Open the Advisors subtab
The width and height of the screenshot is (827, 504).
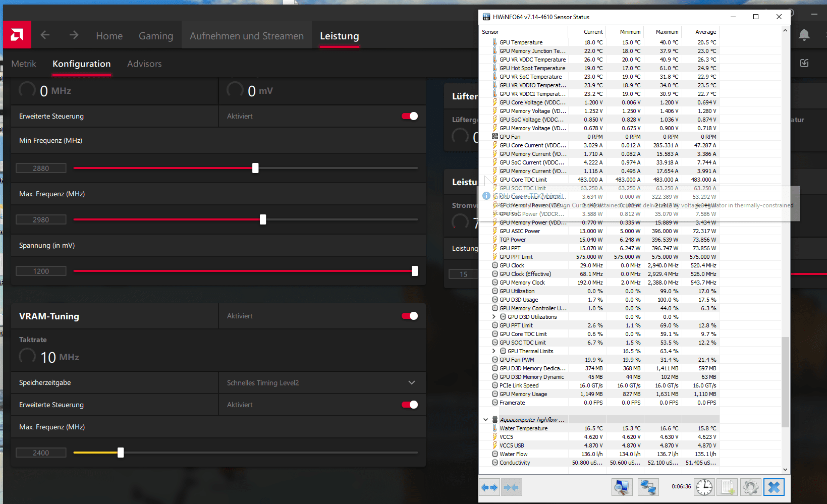pos(144,64)
